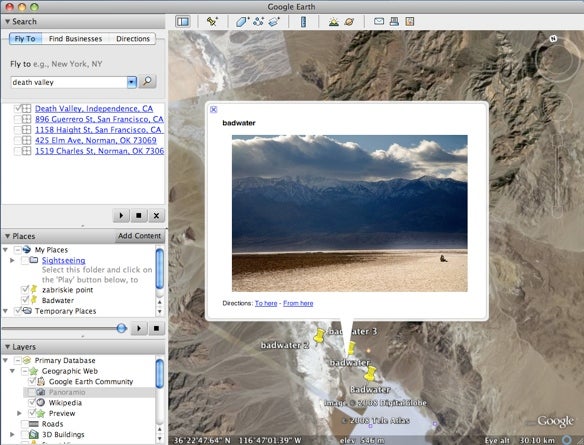Uncheck the Badwater place checkbox
584x445 pixels.
[25, 300]
